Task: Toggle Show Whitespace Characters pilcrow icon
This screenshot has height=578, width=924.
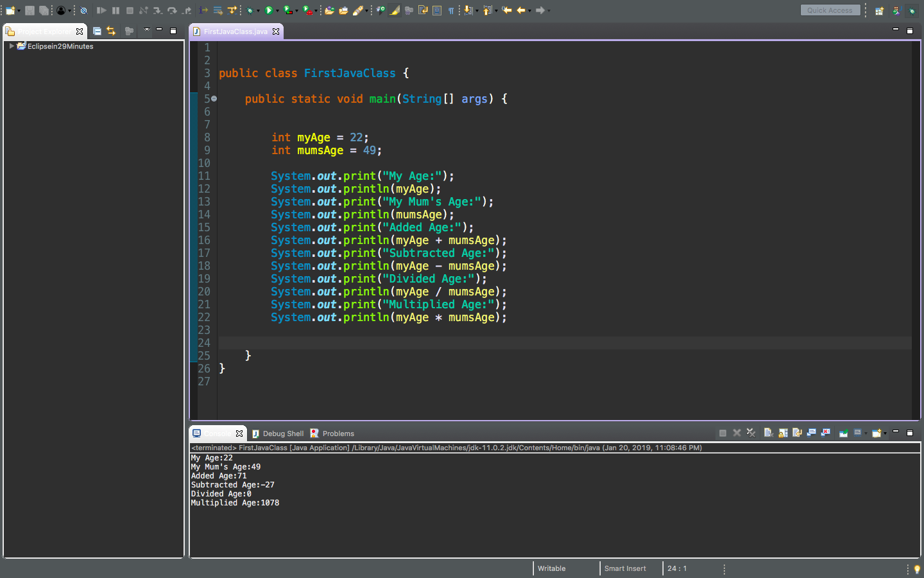Action: click(451, 10)
